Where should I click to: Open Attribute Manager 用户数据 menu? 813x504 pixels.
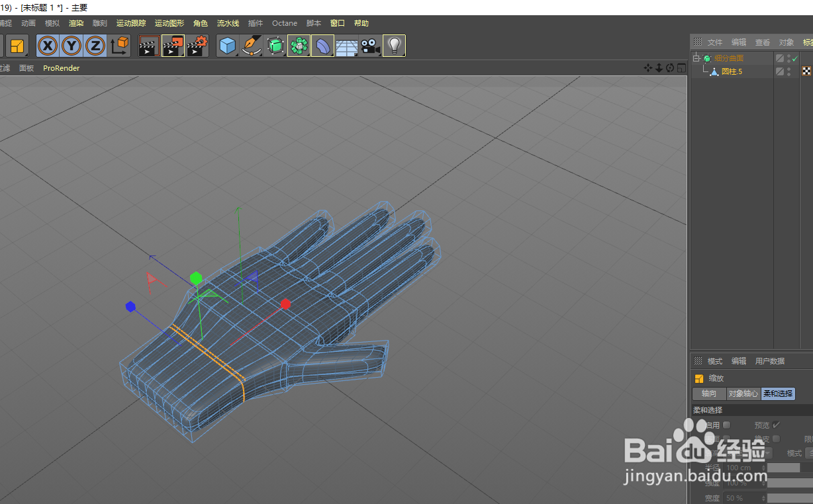coord(770,361)
